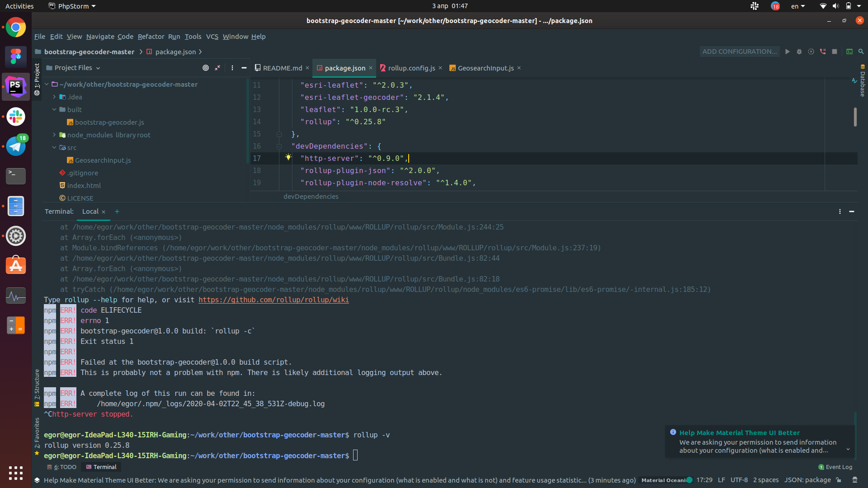
Task: Collapse the built folder
Action: click(x=54, y=109)
